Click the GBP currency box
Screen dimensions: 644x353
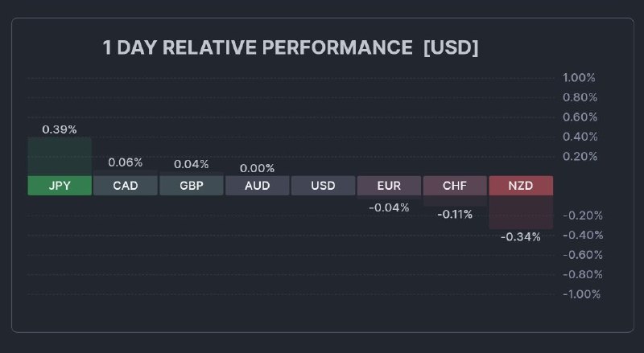tap(192, 186)
